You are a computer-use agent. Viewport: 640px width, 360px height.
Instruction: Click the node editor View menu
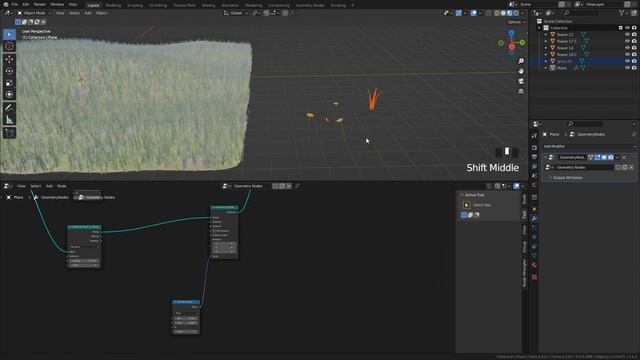[x=21, y=186]
